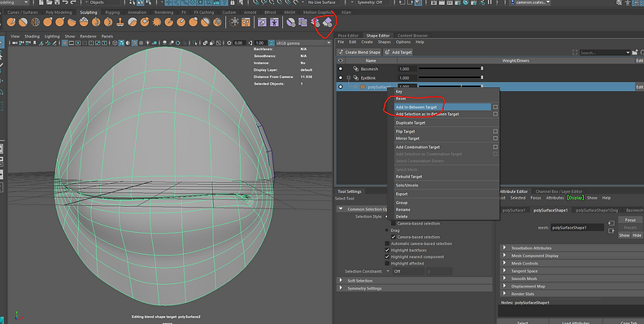Click the blend shape icon beside EyeBlink

coord(355,77)
